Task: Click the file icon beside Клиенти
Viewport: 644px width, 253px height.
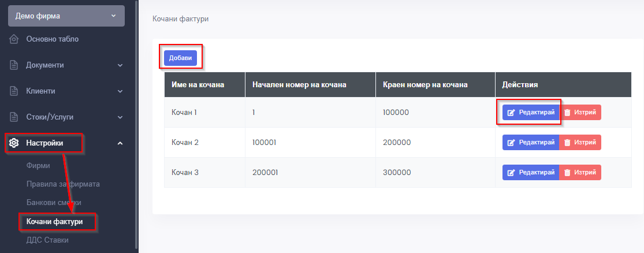Action: point(14,91)
